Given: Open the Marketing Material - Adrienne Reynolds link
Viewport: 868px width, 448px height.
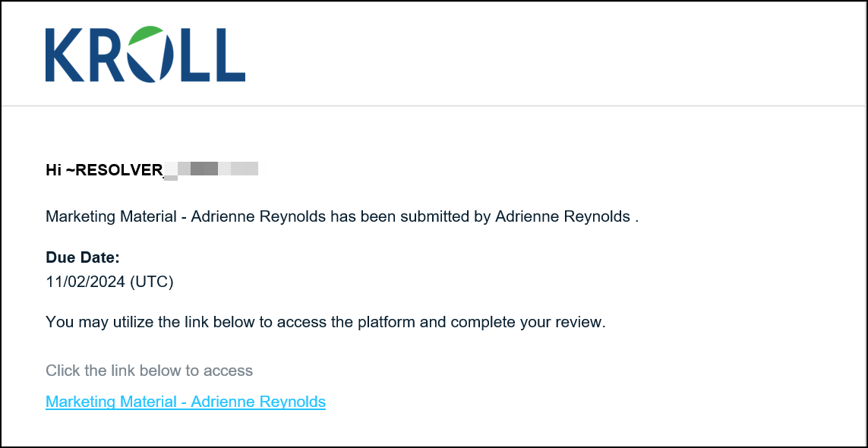Looking at the screenshot, I should point(185,402).
